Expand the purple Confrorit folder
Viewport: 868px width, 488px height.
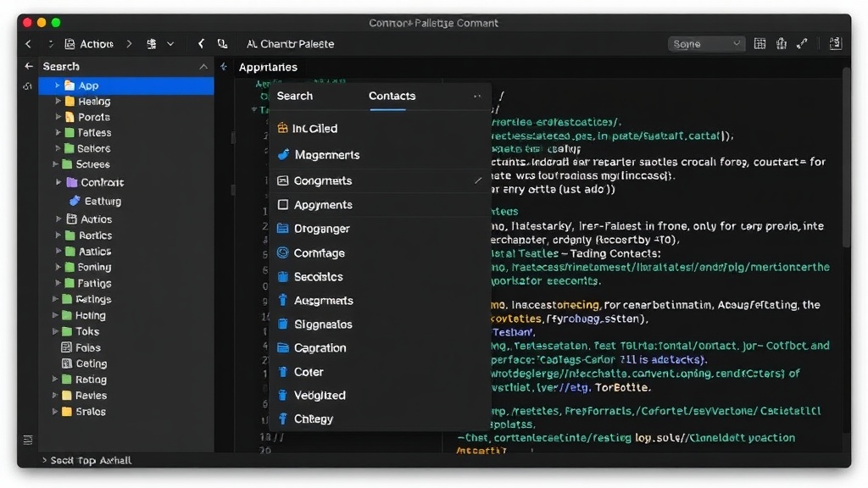58,182
